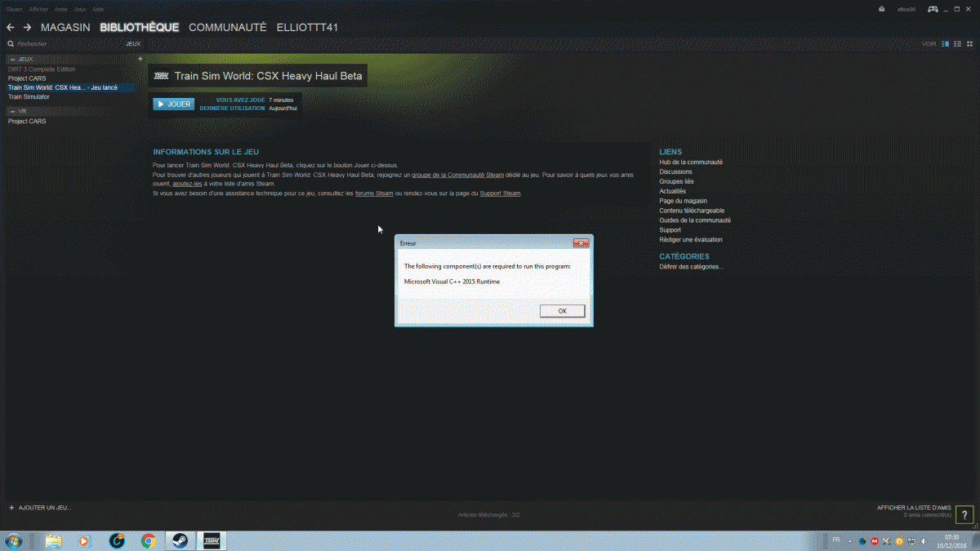
Task: Open the Steam inbox envelope icon
Action: 882,9
